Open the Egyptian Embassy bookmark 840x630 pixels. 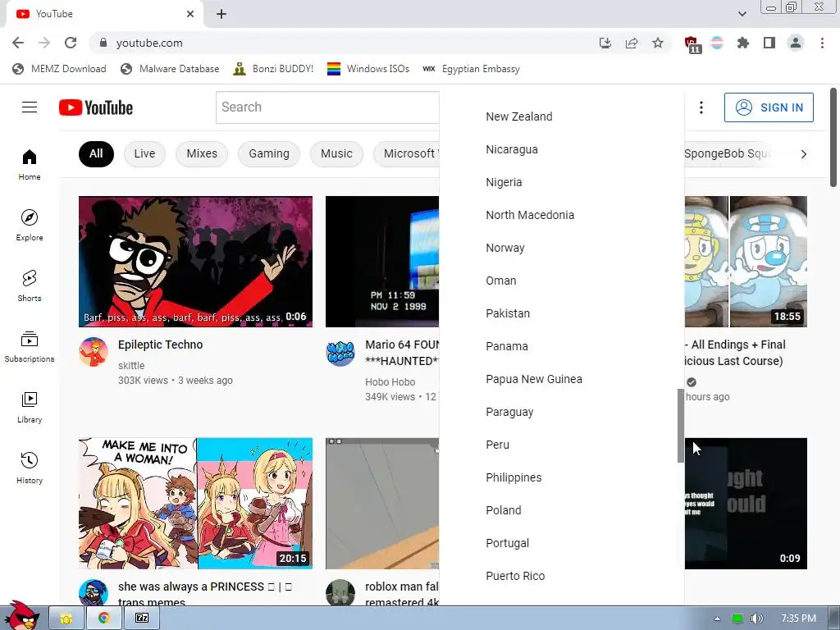click(471, 69)
